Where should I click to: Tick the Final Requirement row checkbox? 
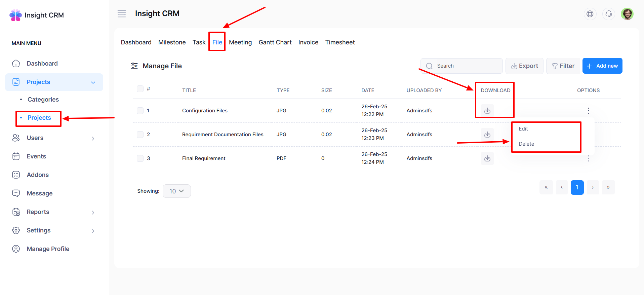pos(140,158)
